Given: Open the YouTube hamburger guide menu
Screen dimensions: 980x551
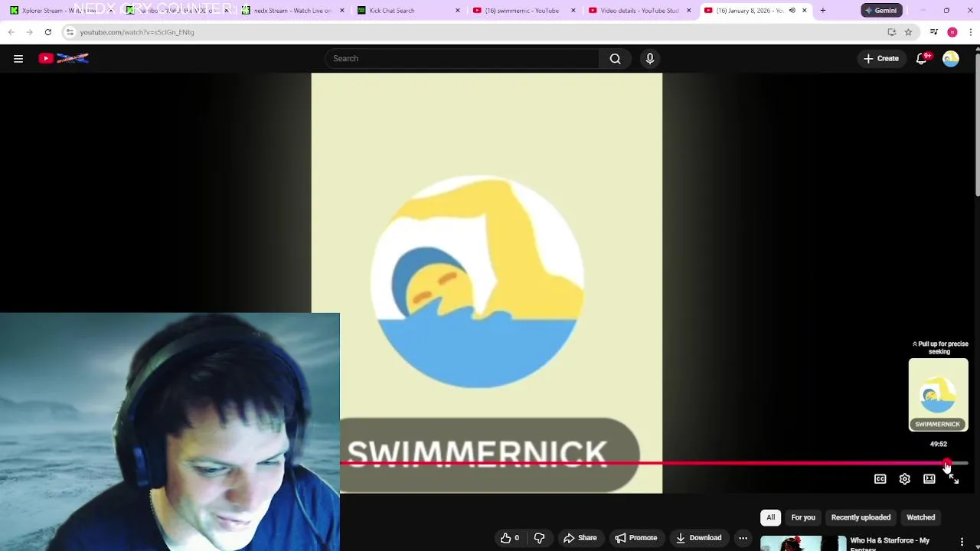Looking at the screenshot, I should 18,58.
